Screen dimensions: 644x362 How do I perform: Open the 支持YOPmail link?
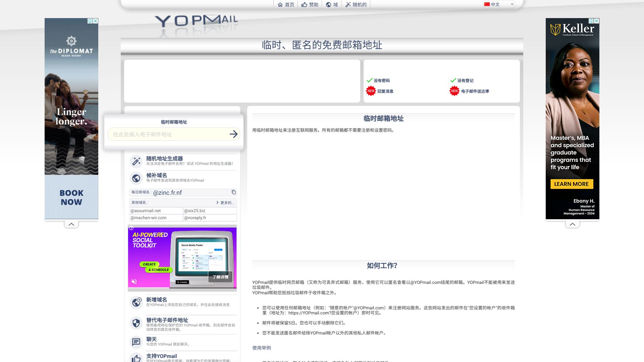click(162, 356)
